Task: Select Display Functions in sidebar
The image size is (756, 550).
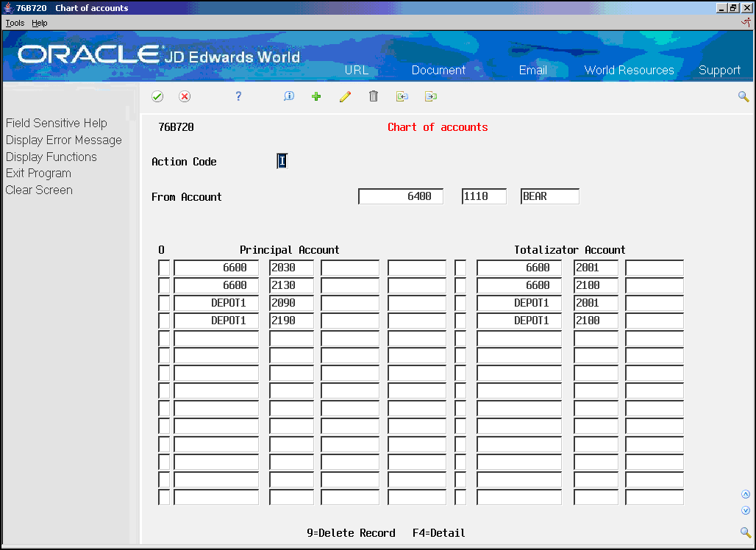Action: click(51, 157)
